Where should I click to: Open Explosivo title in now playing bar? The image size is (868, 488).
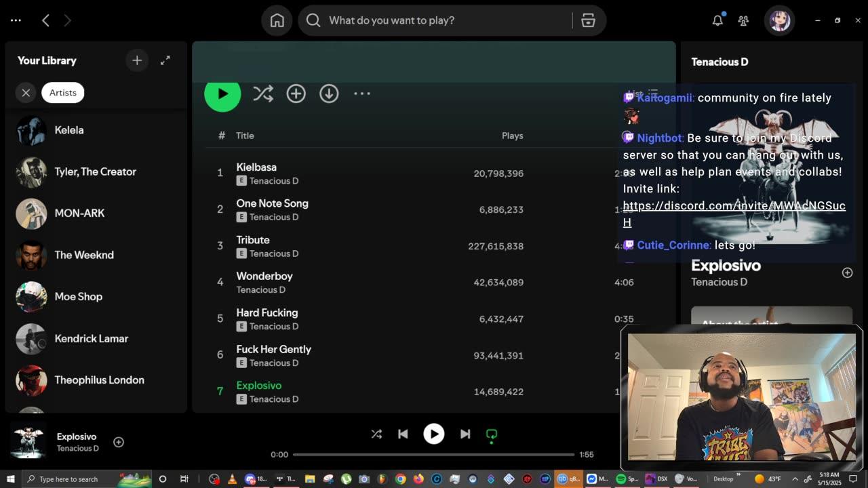tap(77, 436)
